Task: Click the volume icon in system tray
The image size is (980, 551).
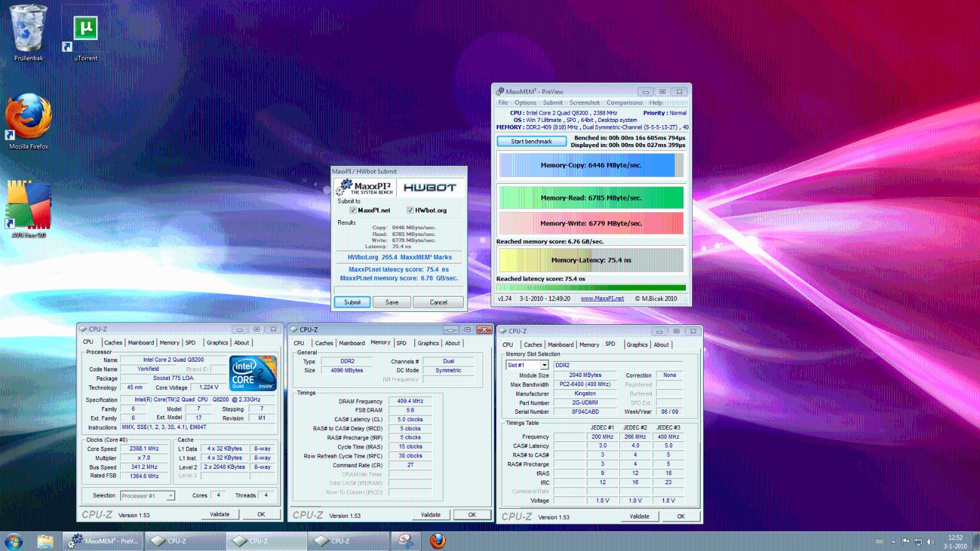Action: point(930,541)
